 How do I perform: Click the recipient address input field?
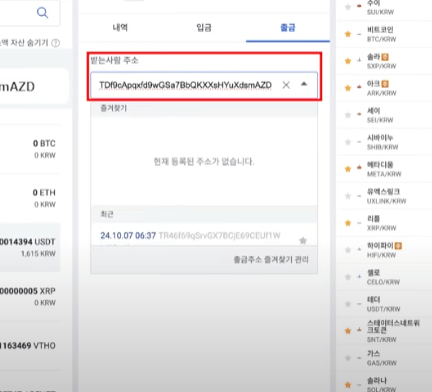(204, 85)
